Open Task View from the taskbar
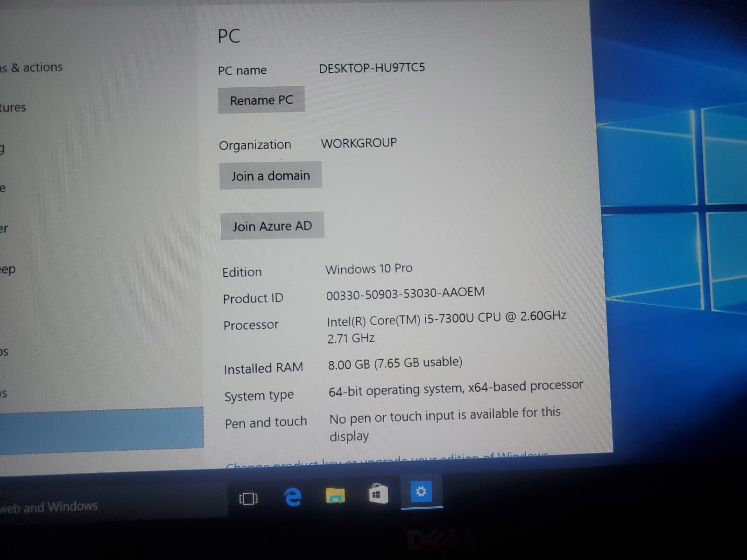This screenshot has height=560, width=747. pyautogui.click(x=248, y=499)
